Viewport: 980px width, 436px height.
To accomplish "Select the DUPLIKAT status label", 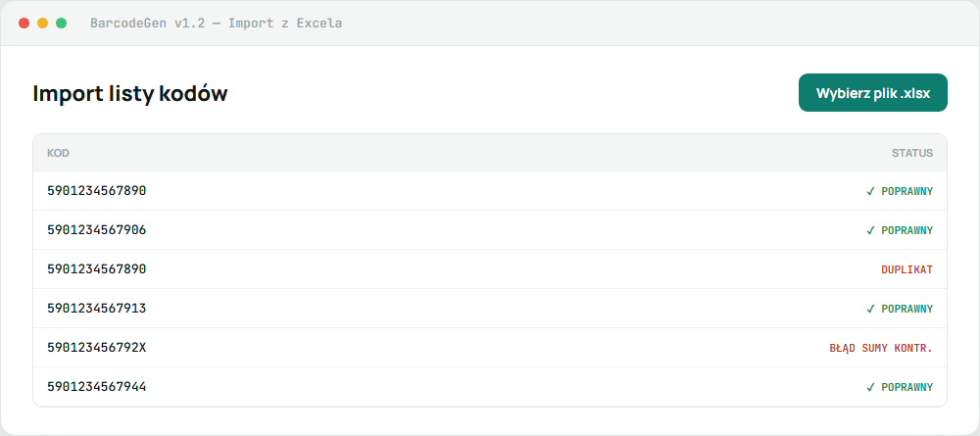I will click(x=906, y=269).
